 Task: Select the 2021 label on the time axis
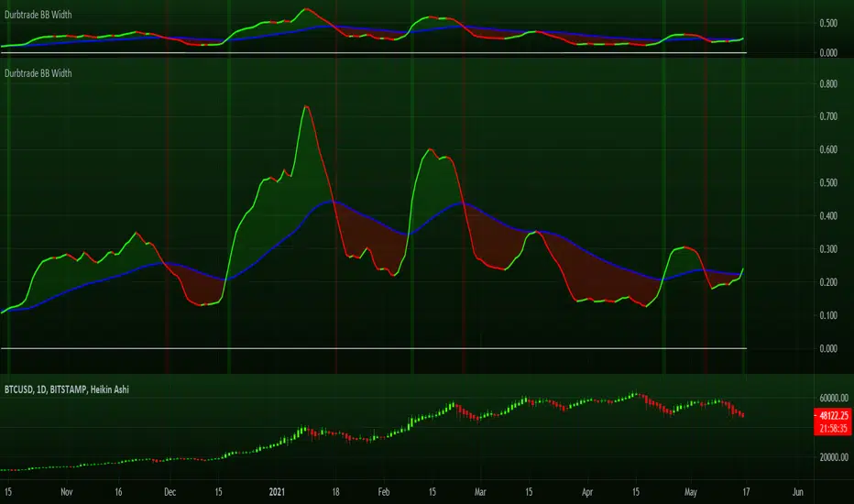276,491
